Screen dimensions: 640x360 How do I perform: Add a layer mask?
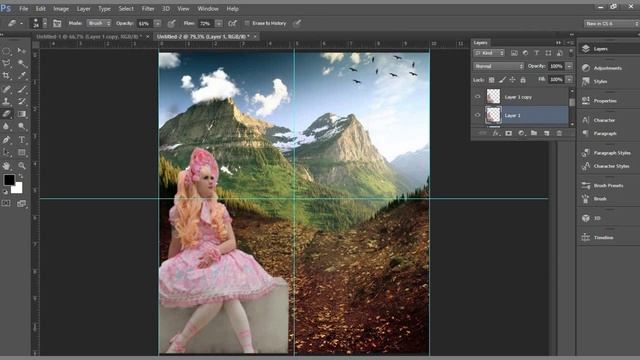coord(509,133)
